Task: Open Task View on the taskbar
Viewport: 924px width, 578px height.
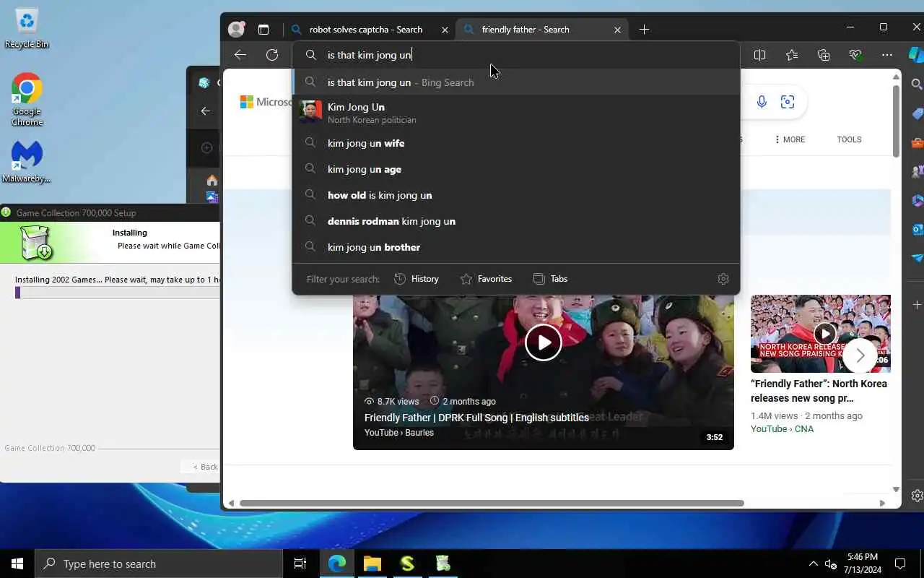Action: click(x=300, y=564)
